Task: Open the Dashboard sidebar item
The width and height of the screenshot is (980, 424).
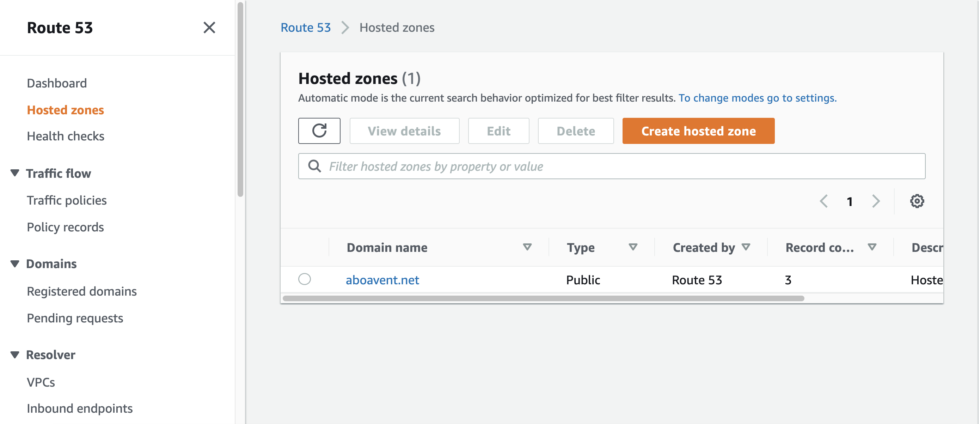Action: pyautogui.click(x=57, y=83)
